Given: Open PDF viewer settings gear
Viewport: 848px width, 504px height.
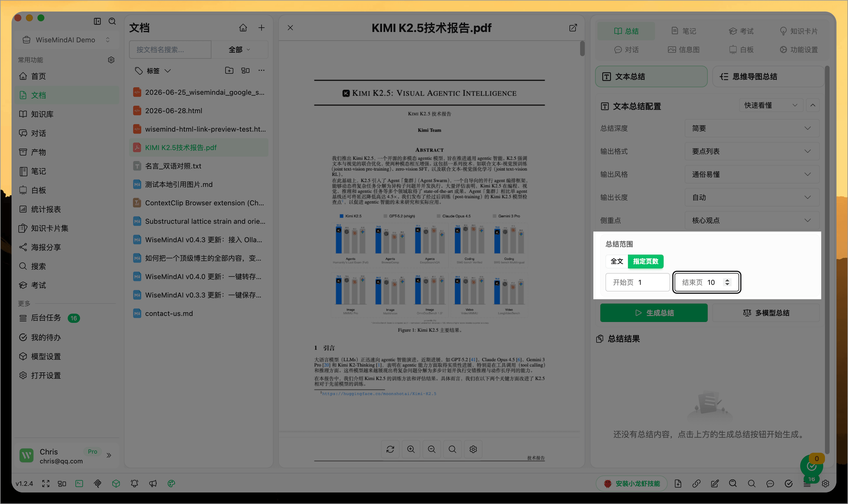Looking at the screenshot, I should tap(473, 449).
